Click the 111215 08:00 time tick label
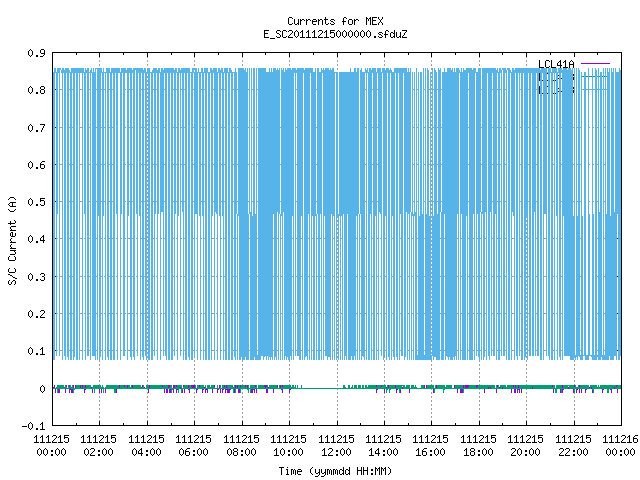This screenshot has width=640, height=480. coord(241,446)
